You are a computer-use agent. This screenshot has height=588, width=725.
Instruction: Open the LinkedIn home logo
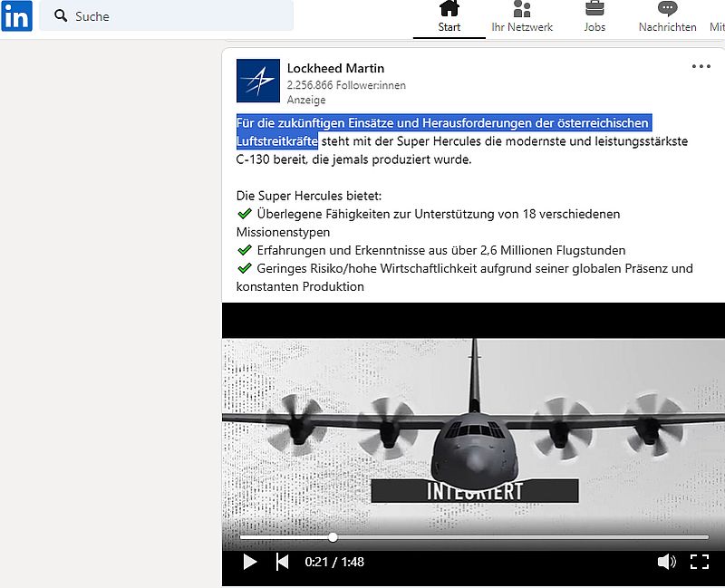(x=16, y=15)
